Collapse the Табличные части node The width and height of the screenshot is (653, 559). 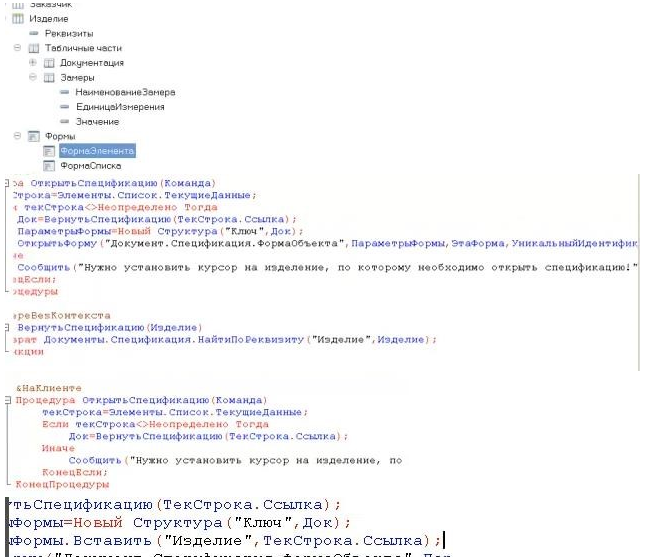(17, 48)
